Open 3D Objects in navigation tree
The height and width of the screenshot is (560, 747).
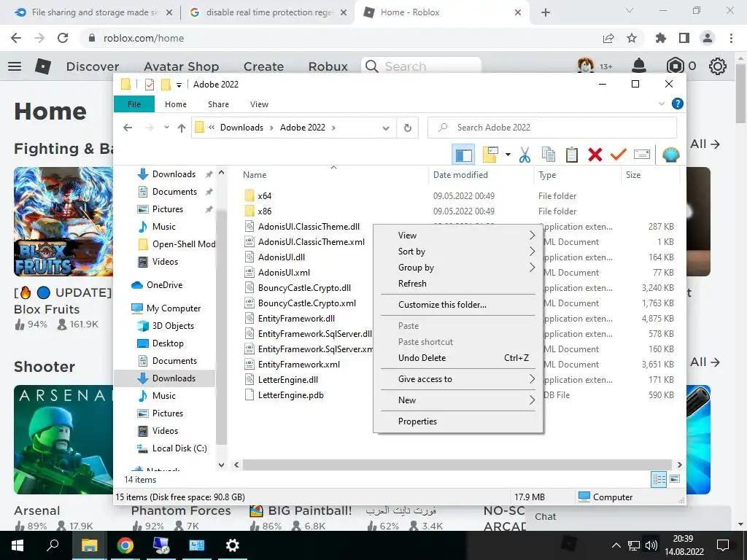(x=166, y=326)
